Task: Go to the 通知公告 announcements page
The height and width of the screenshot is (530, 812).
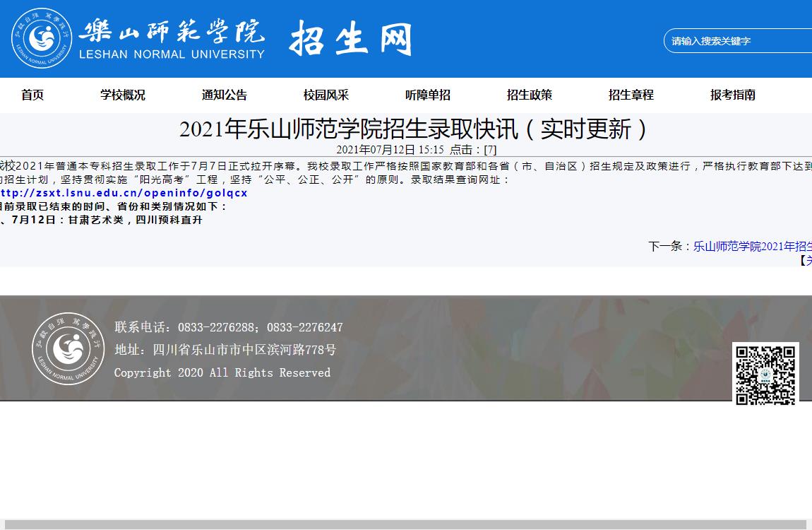Action: click(x=225, y=95)
